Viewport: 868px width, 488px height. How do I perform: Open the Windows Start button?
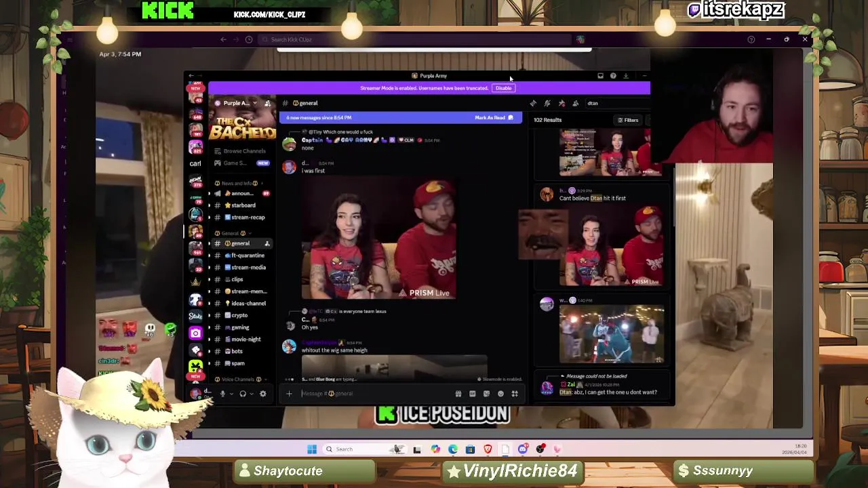click(x=312, y=449)
